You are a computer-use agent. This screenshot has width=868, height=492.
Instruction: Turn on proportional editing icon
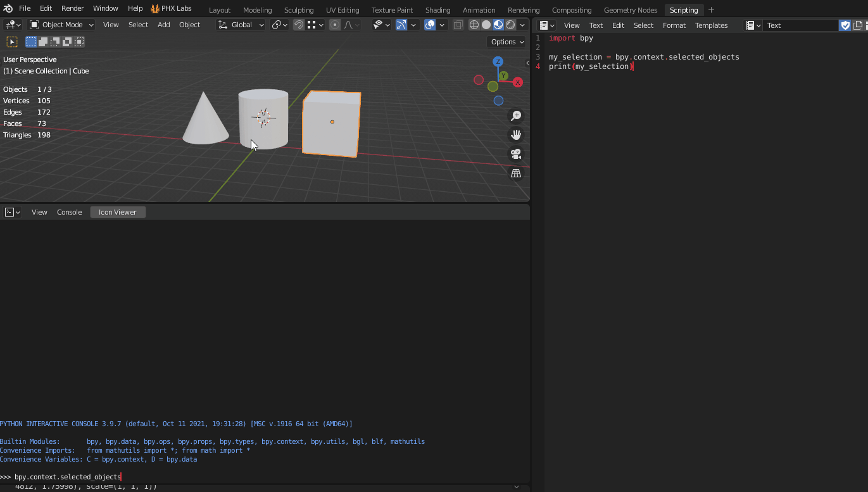point(335,24)
